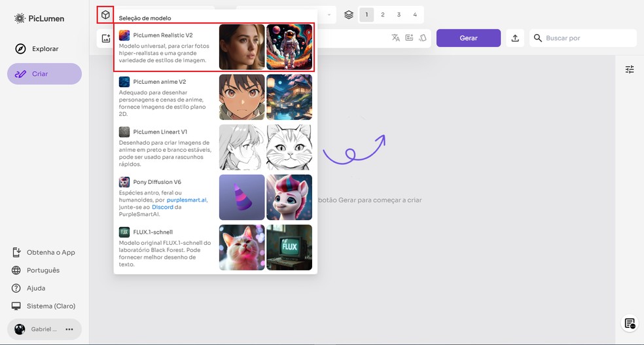Image resolution: width=644 pixels, height=345 pixels.
Task: Click the translate prompt icon
Action: 395,38
